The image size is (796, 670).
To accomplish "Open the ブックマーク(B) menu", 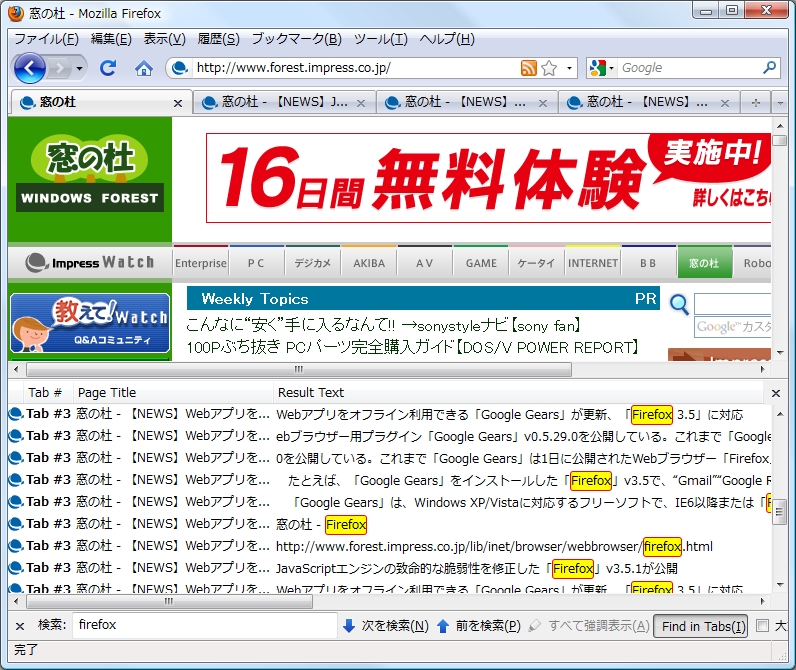I will click(296, 39).
